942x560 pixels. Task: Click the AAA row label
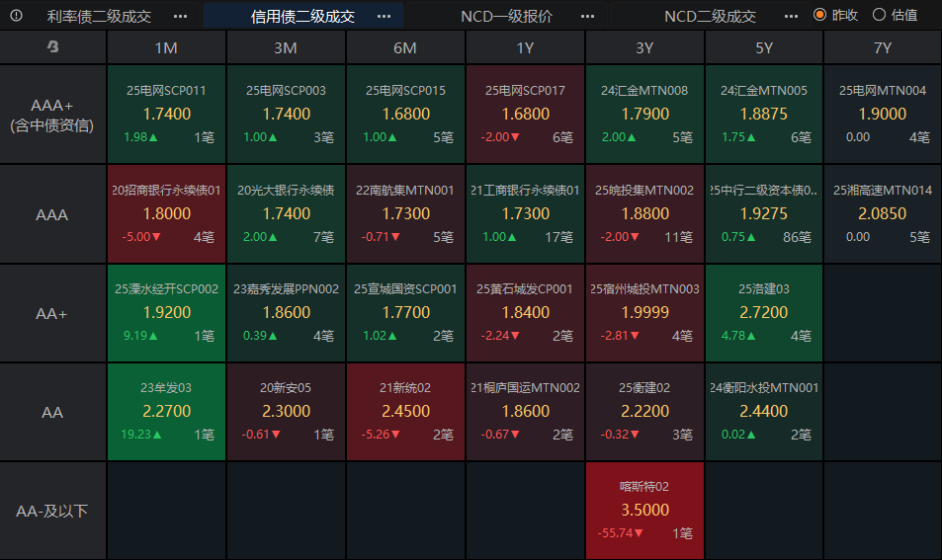[x=52, y=214]
